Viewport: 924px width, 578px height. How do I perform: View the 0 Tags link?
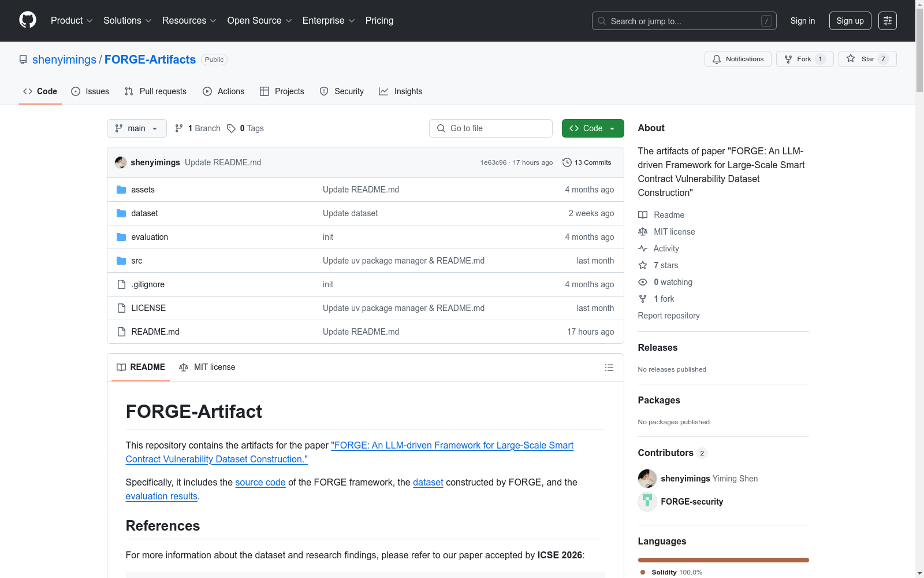tap(245, 128)
